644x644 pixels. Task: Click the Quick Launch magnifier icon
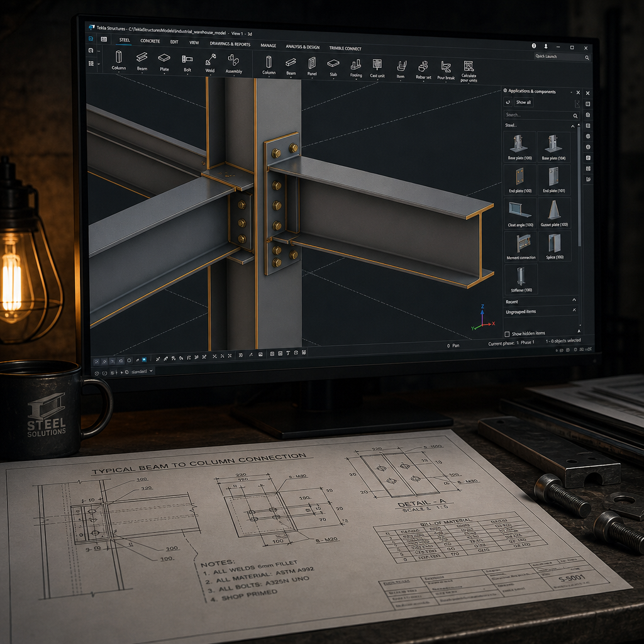coord(587,58)
